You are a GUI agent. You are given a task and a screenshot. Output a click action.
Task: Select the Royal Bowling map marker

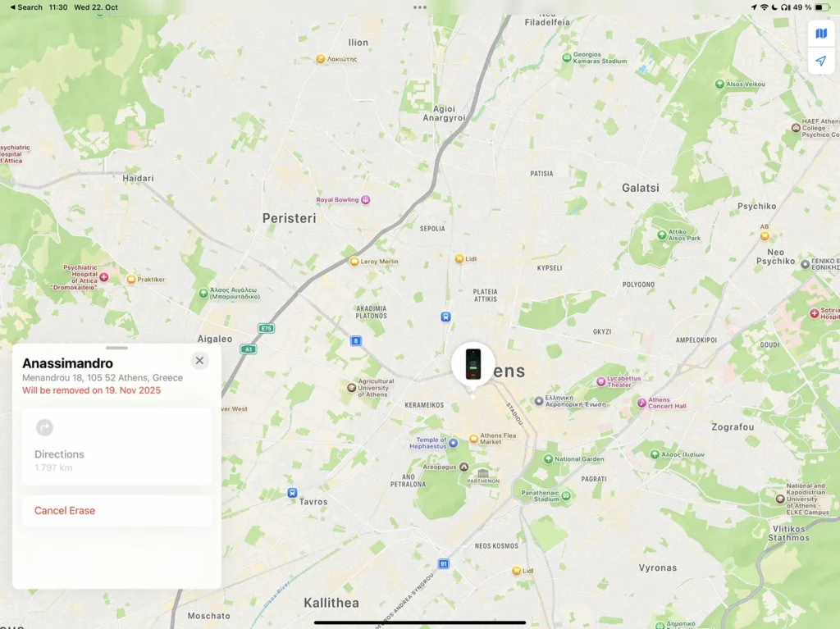tap(365, 200)
